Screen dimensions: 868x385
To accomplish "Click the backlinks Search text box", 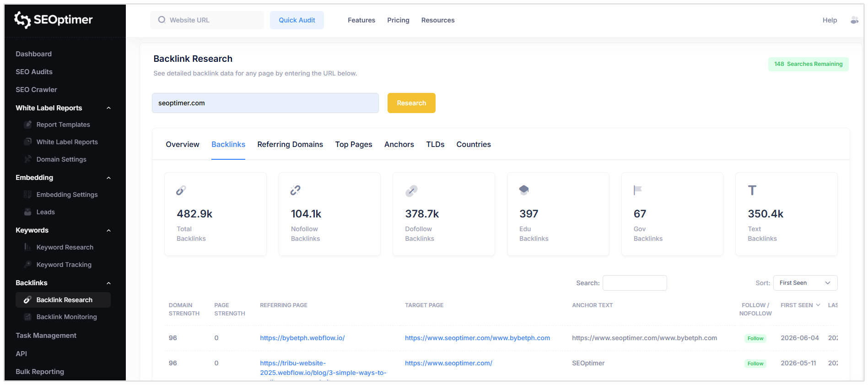I will tap(635, 283).
